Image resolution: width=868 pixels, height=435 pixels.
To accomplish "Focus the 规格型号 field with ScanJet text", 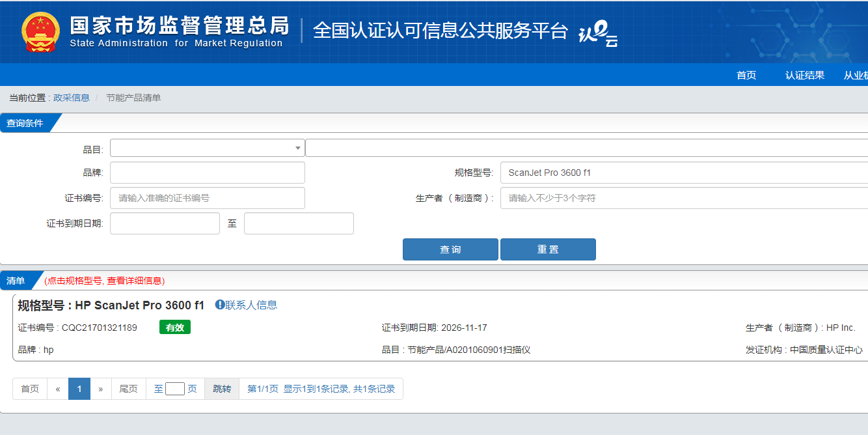I will (684, 173).
